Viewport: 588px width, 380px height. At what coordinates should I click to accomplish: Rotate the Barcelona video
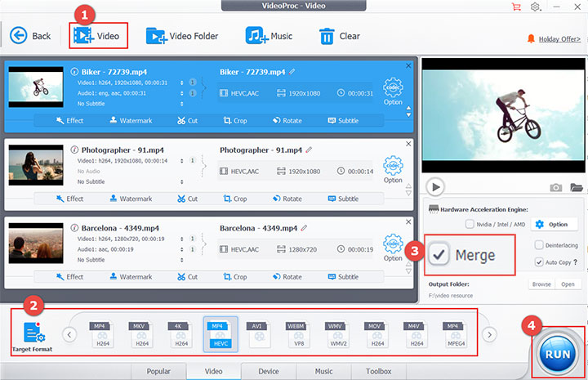[x=287, y=276]
